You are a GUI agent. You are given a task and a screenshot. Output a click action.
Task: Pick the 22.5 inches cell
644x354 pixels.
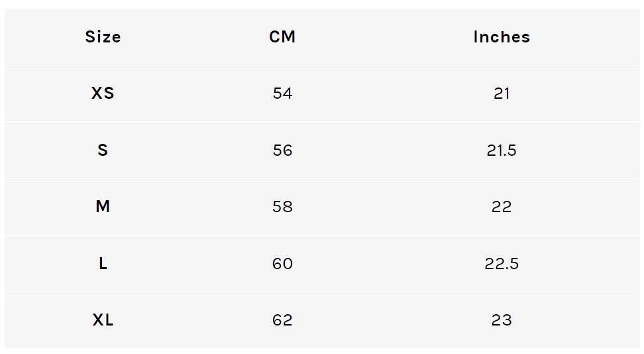(502, 264)
